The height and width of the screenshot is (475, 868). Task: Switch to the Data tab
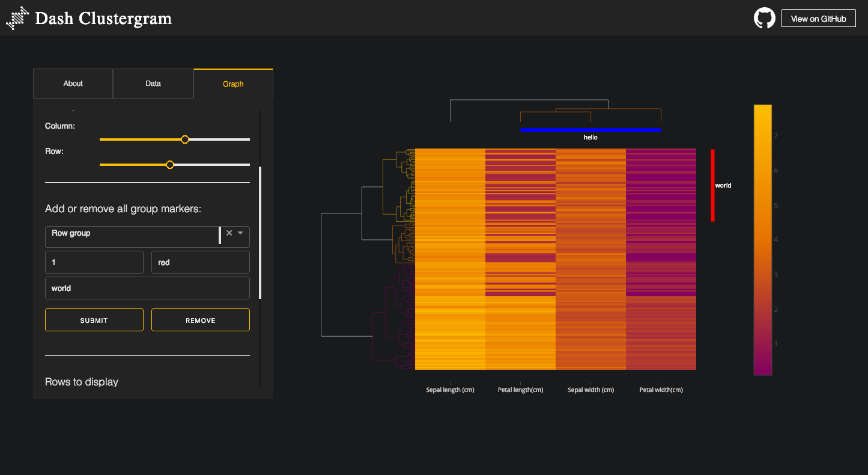[153, 83]
